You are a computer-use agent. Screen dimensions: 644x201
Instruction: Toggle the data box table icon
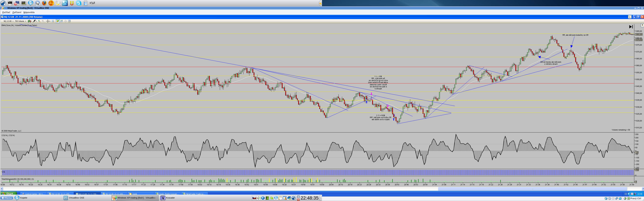69,21
